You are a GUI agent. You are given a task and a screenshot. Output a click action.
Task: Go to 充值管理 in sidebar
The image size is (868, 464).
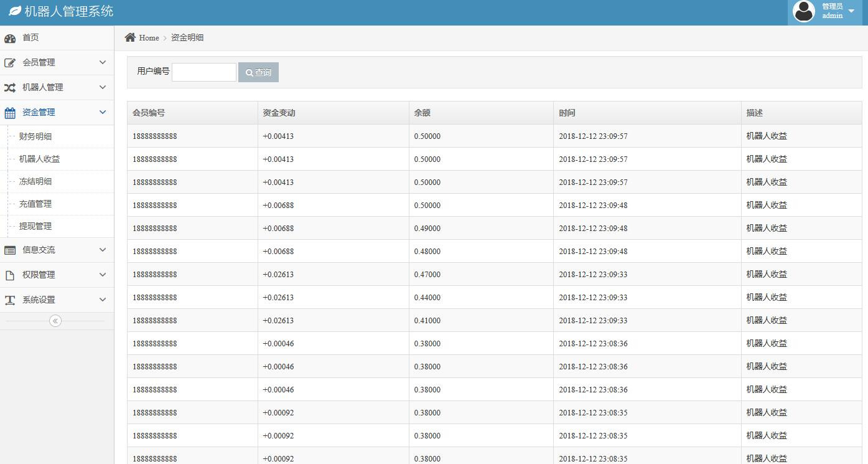(x=35, y=204)
